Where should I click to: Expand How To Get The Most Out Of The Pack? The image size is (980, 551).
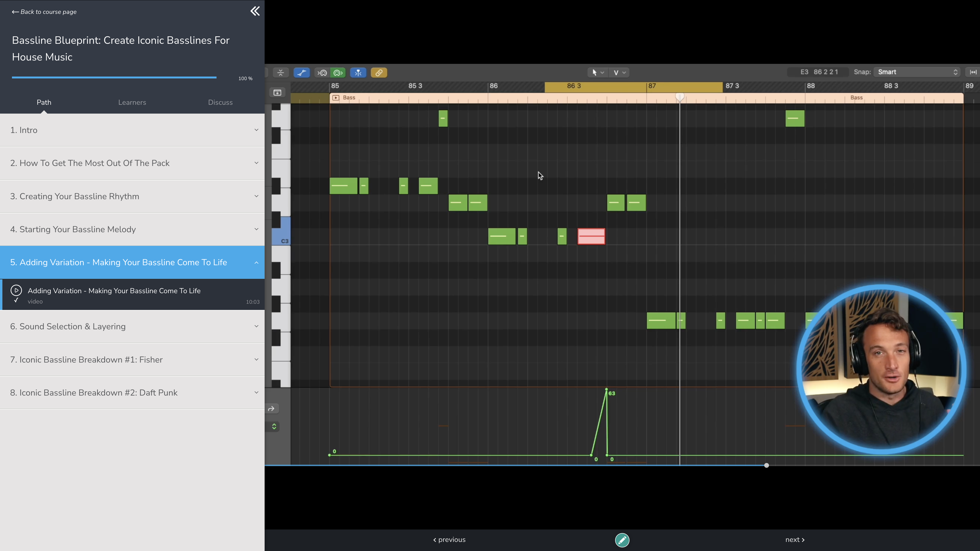point(132,163)
